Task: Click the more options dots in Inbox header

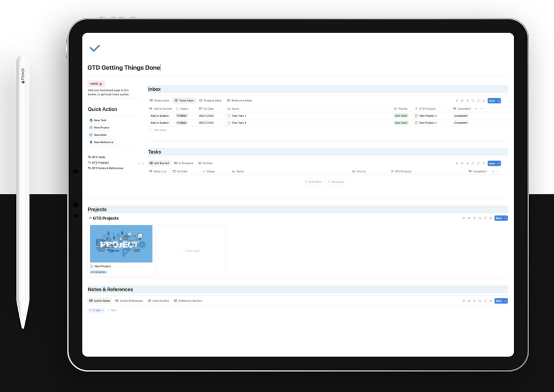Action: (x=482, y=109)
